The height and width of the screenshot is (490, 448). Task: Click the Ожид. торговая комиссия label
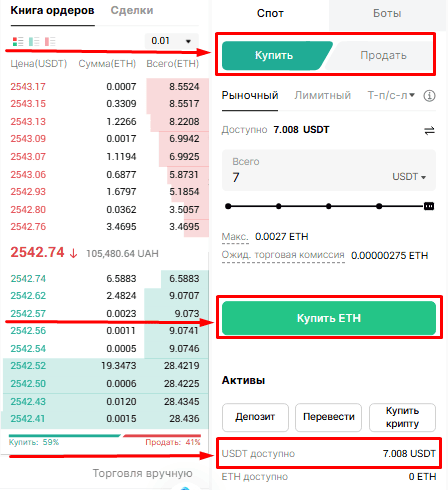[x=283, y=255]
